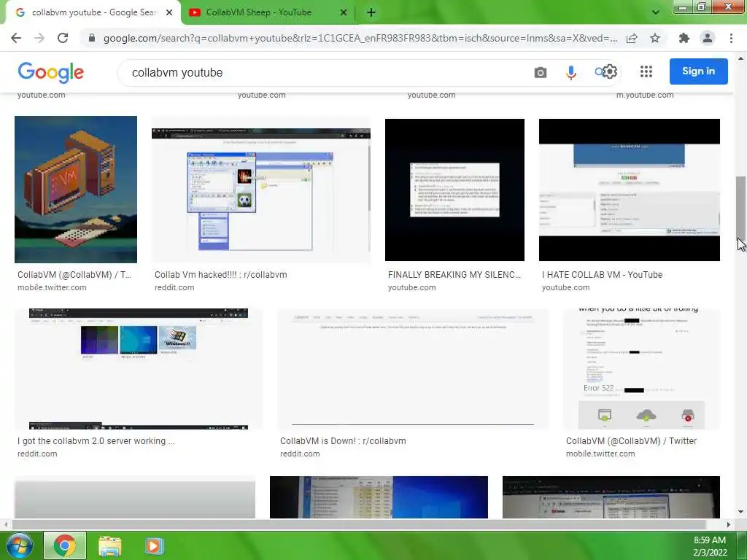Start voice search with the microphone icon
Image resolution: width=747 pixels, height=560 pixels.
(x=570, y=72)
